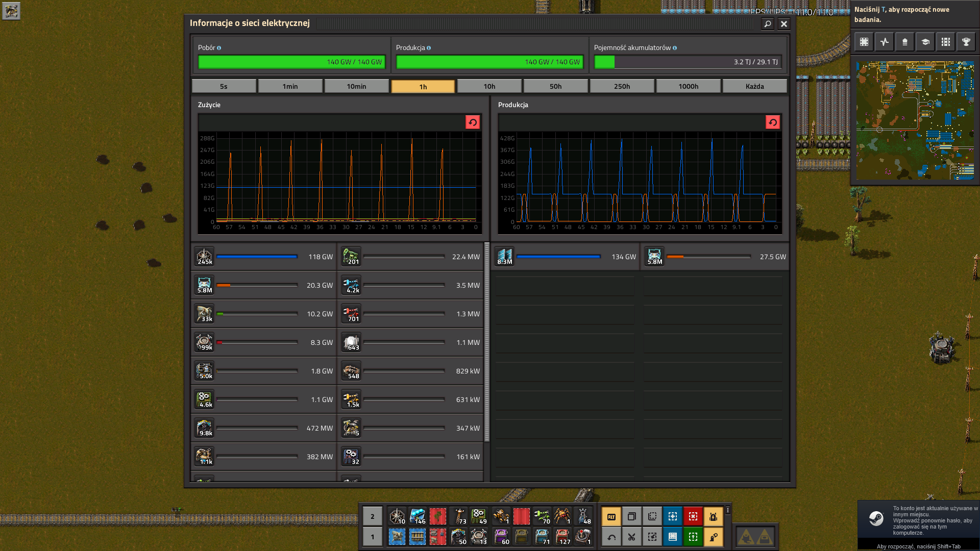Open tips via the graduation cap icon
Image resolution: width=980 pixels, height=551 pixels.
click(925, 42)
